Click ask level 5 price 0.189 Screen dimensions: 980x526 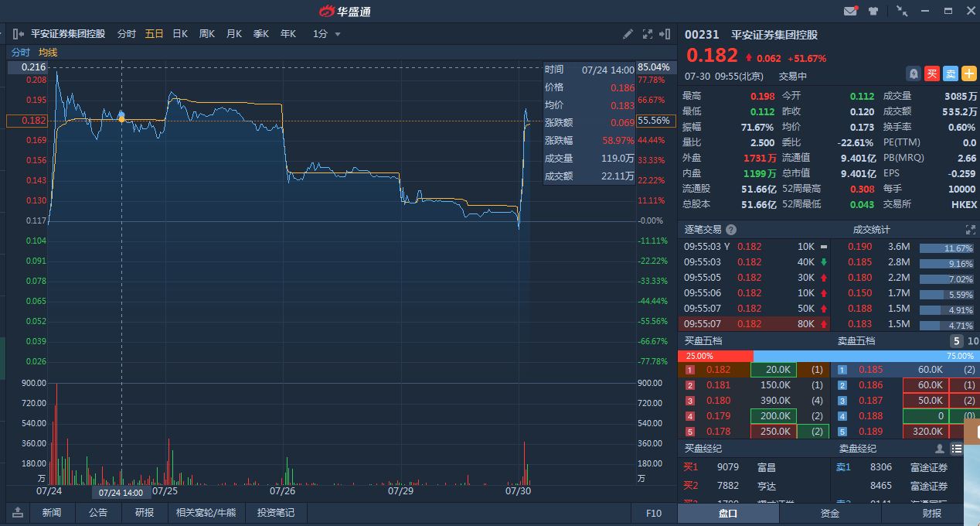click(x=870, y=432)
